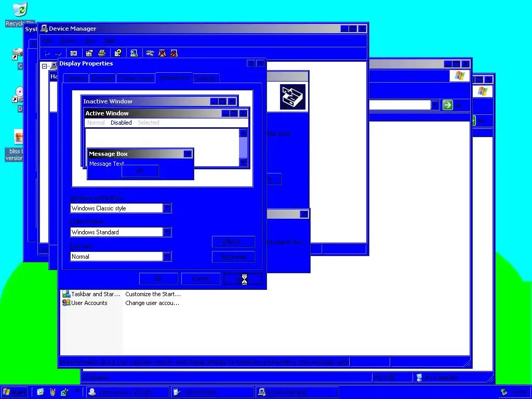Click the hardware card image behind the dialog
532x399 pixels.
(x=292, y=97)
